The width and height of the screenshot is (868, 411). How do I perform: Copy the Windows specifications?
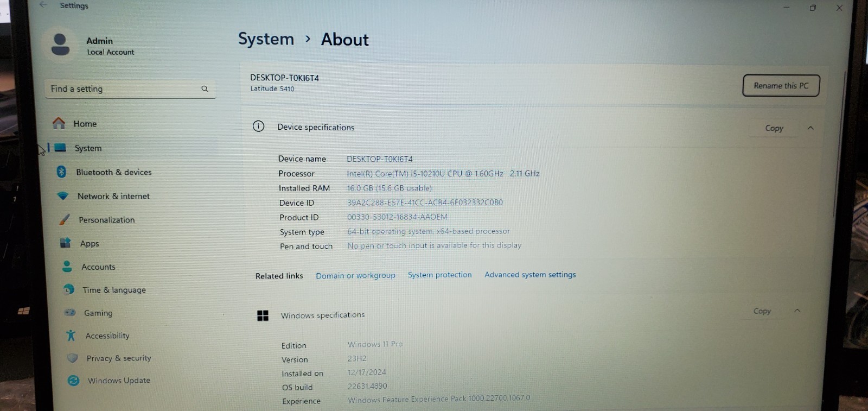coord(762,311)
